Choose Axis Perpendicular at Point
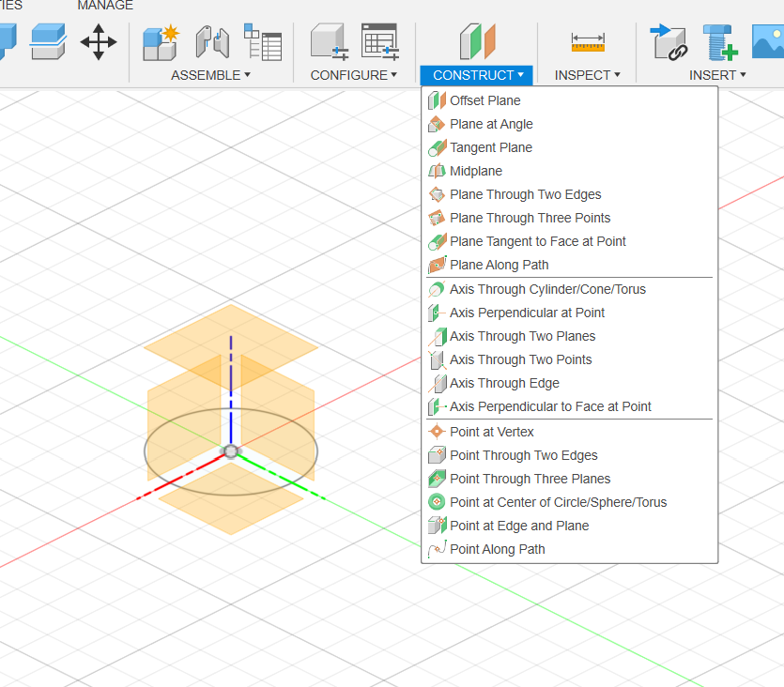The image size is (784, 687). tap(570, 313)
